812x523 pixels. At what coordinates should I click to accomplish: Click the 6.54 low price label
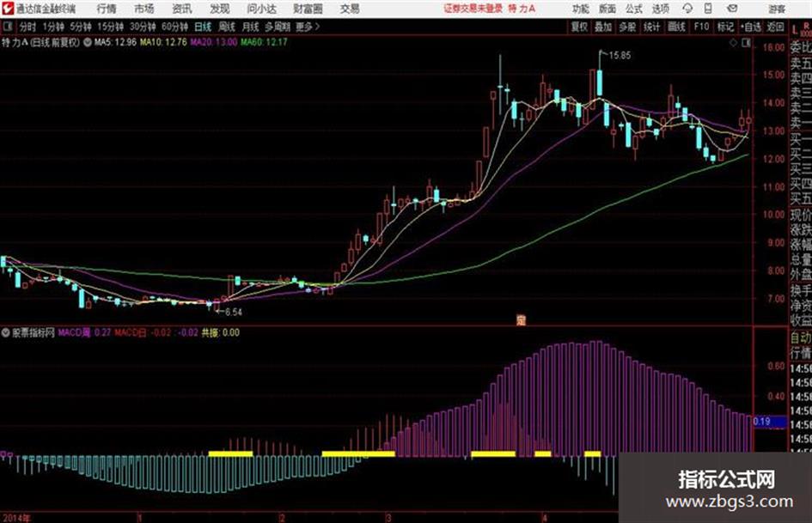pyautogui.click(x=234, y=312)
